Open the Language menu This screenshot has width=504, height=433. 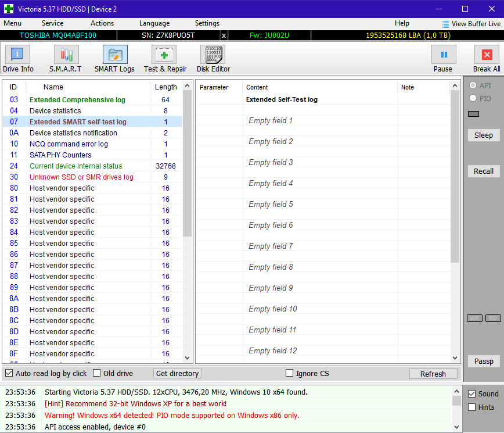154,23
